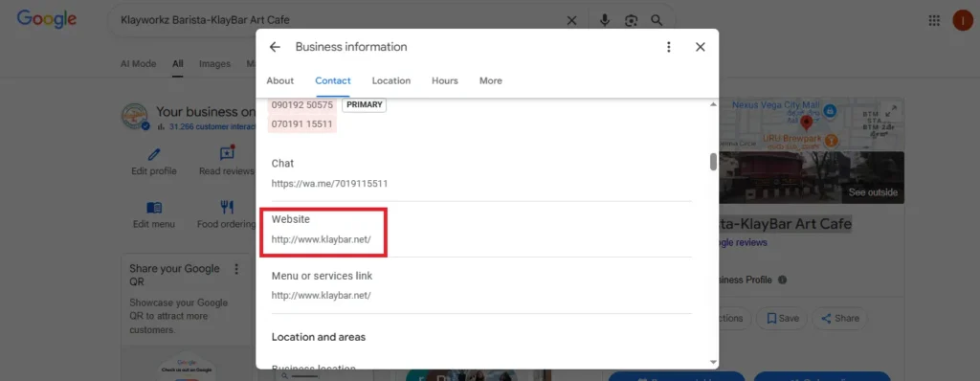Open the Google reviews link
The height and width of the screenshot is (381, 980).
coord(744,243)
